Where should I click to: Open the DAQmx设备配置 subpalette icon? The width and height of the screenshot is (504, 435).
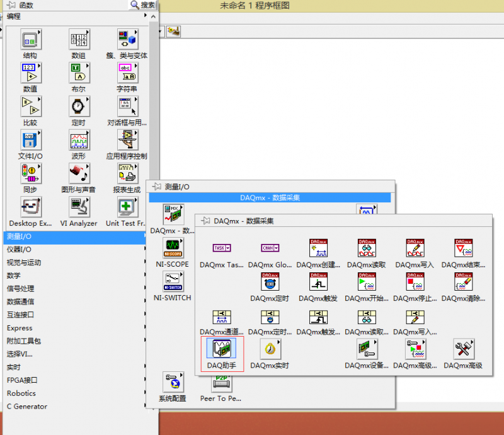(367, 349)
